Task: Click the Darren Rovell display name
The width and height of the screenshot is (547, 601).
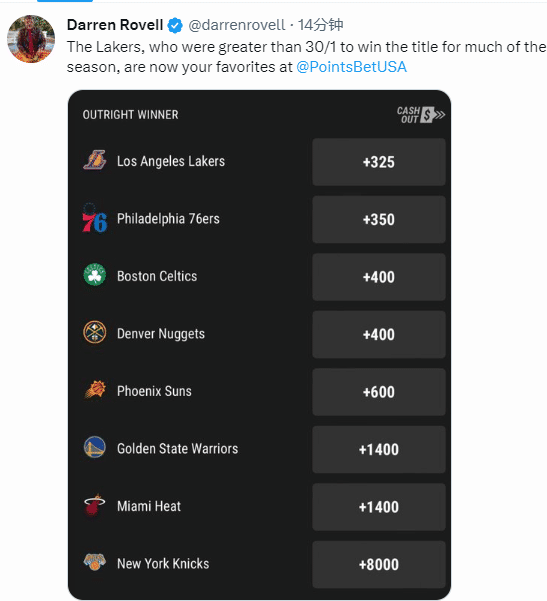Action: [115, 25]
